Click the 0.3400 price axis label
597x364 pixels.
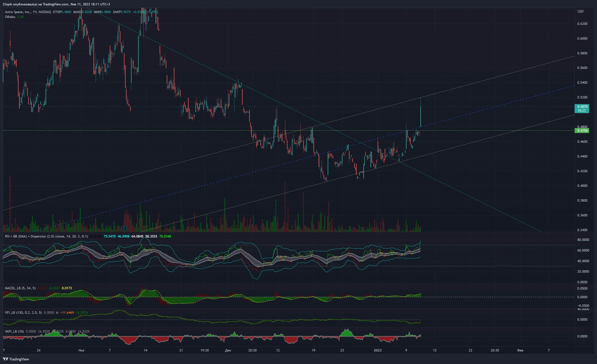582,230
